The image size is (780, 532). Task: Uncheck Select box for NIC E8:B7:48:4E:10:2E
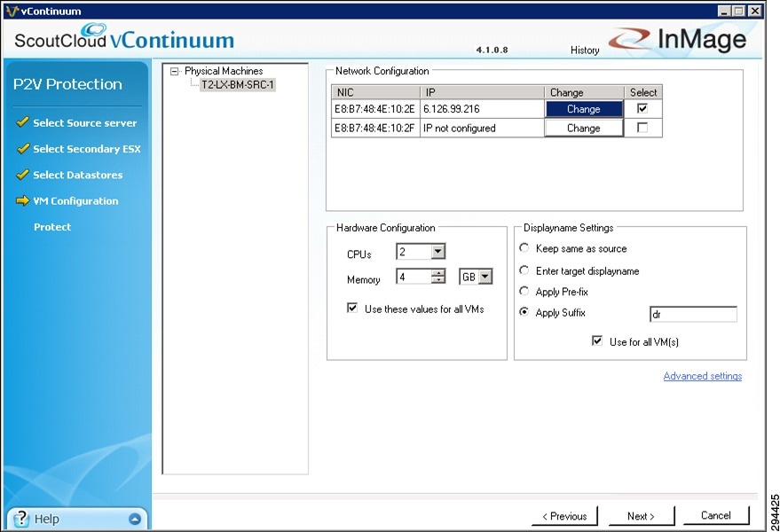642,108
